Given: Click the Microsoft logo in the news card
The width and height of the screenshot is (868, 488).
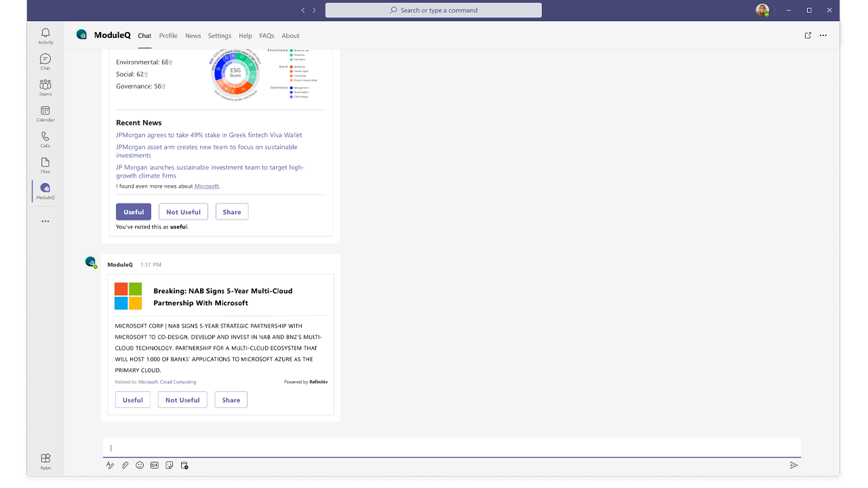Looking at the screenshot, I should pos(128,296).
